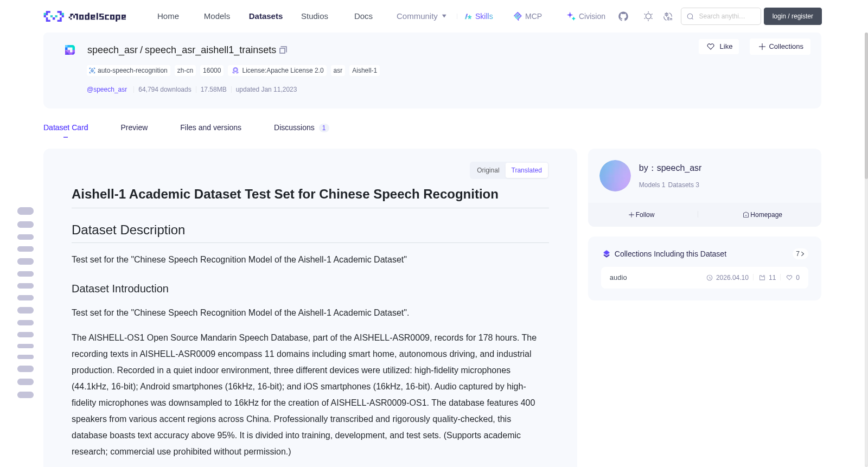Open the Datasets menu item
Viewport: 868px width, 467px height.
pos(266,16)
